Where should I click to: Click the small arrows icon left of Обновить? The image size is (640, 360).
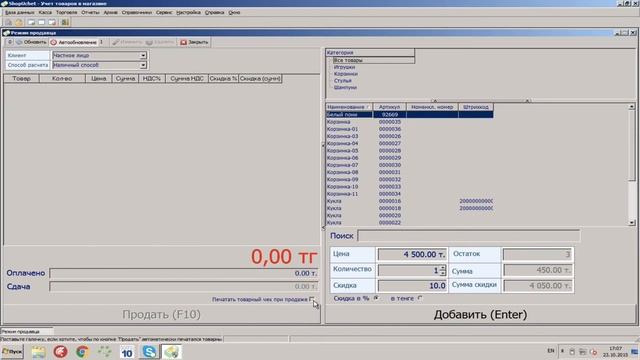[x=10, y=42]
